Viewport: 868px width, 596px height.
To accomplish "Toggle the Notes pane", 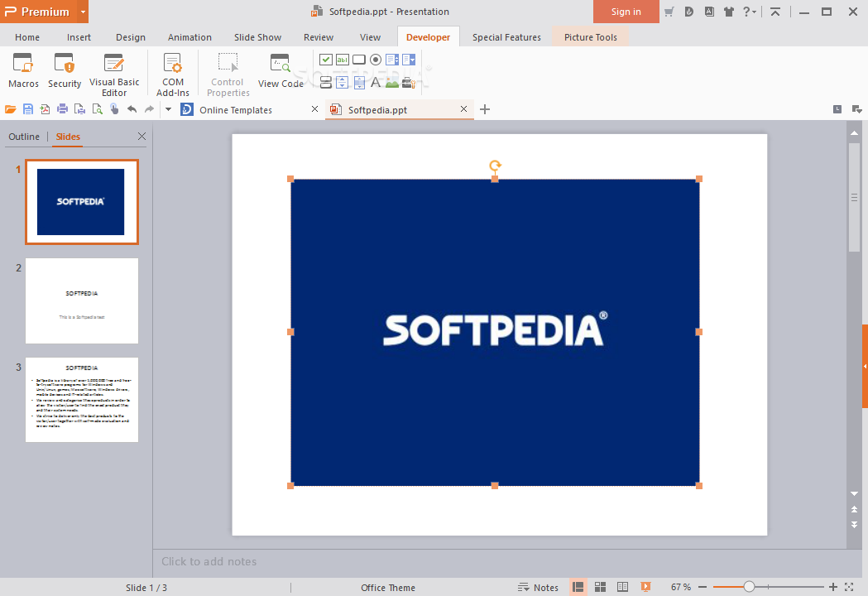I will coord(538,587).
